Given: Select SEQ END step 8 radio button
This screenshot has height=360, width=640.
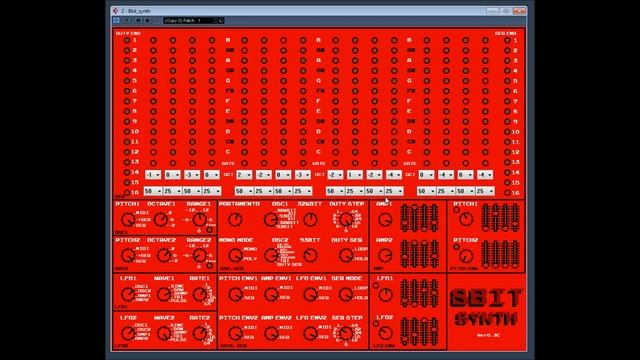Looking at the screenshot, I should (x=507, y=111).
